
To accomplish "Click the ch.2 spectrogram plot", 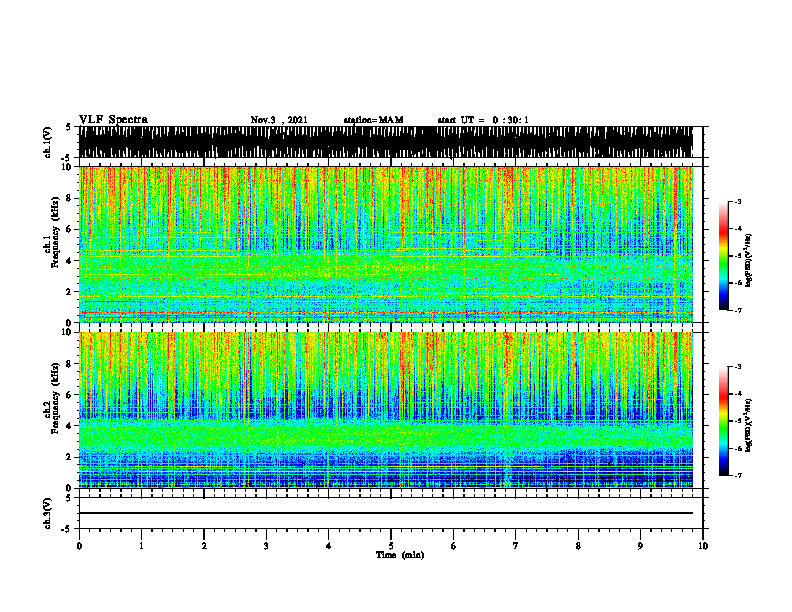I will click(386, 410).
